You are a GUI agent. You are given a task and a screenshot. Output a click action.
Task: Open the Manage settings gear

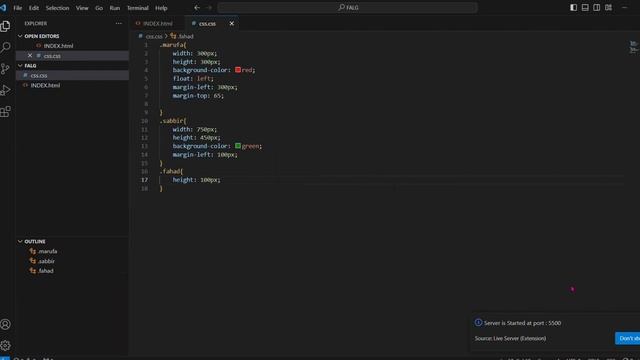coord(5,346)
